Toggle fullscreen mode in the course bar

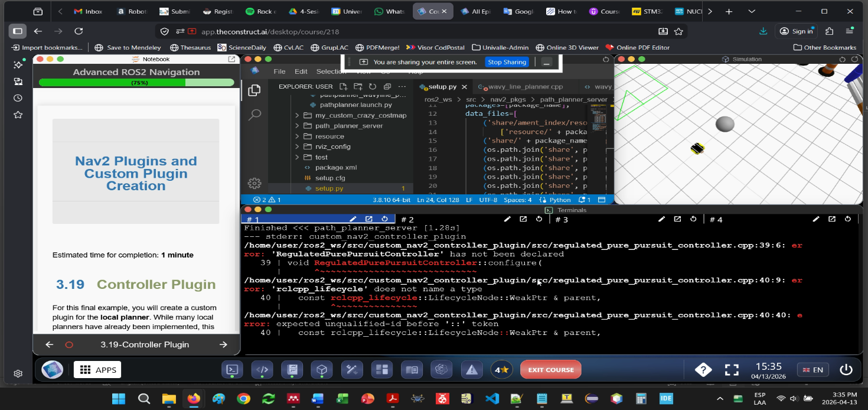[x=732, y=370]
